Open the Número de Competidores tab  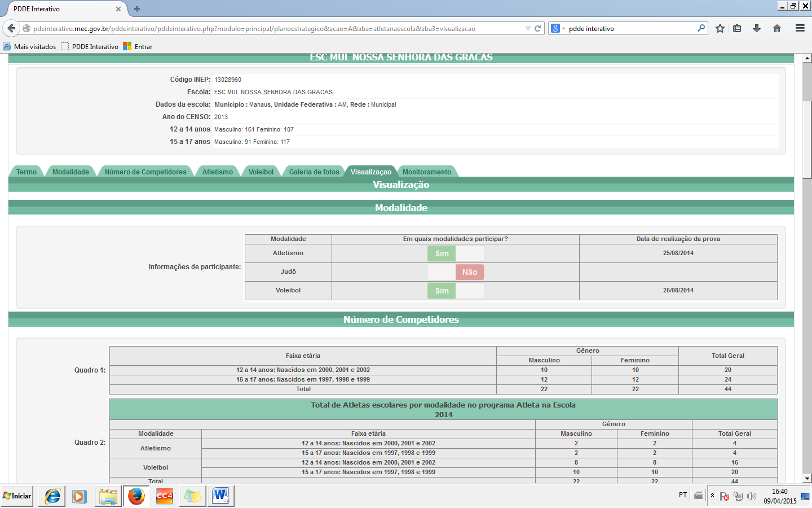(145, 172)
